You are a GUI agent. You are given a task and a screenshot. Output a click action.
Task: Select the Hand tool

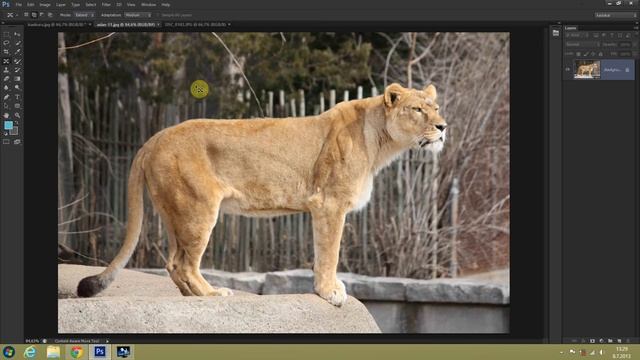[x=6, y=115]
